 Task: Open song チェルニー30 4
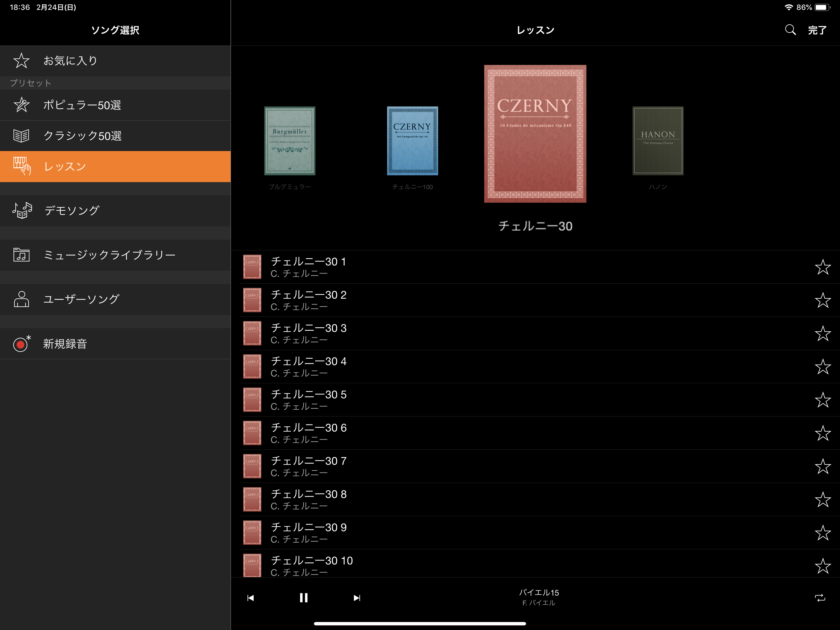coord(535,367)
